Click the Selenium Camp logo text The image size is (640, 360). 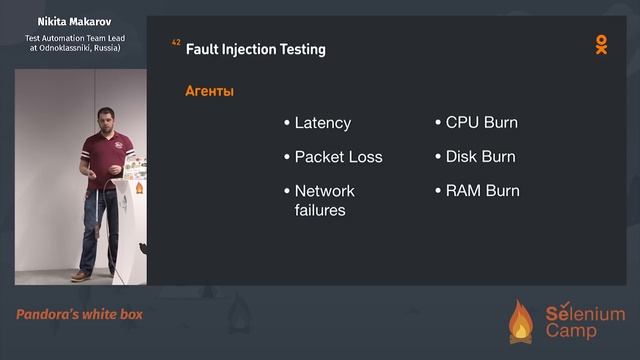tap(585, 321)
